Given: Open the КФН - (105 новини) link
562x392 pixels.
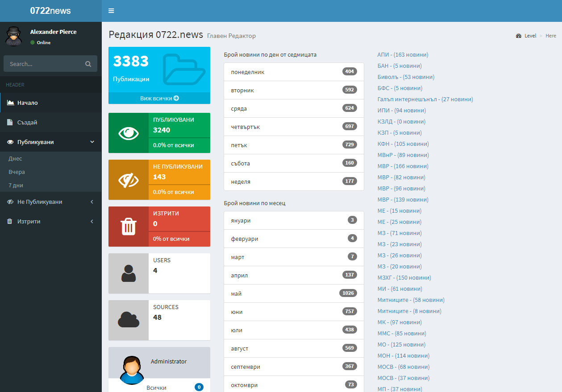Looking at the screenshot, I should [403, 144].
